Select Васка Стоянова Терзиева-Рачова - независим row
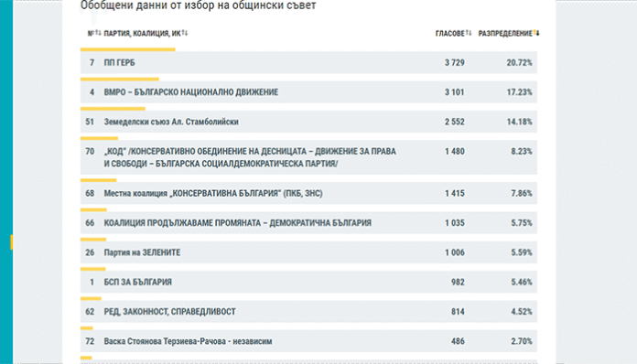The height and width of the screenshot is (364, 637). click(x=308, y=341)
